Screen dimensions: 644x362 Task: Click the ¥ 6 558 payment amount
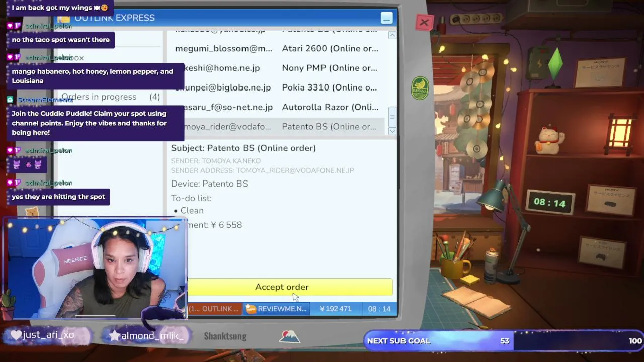tap(227, 225)
